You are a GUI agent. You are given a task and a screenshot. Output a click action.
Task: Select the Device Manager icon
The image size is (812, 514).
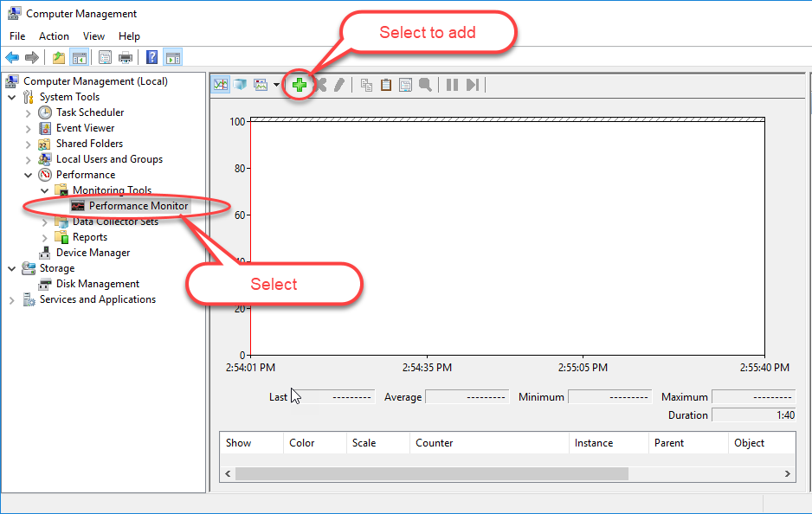point(45,253)
